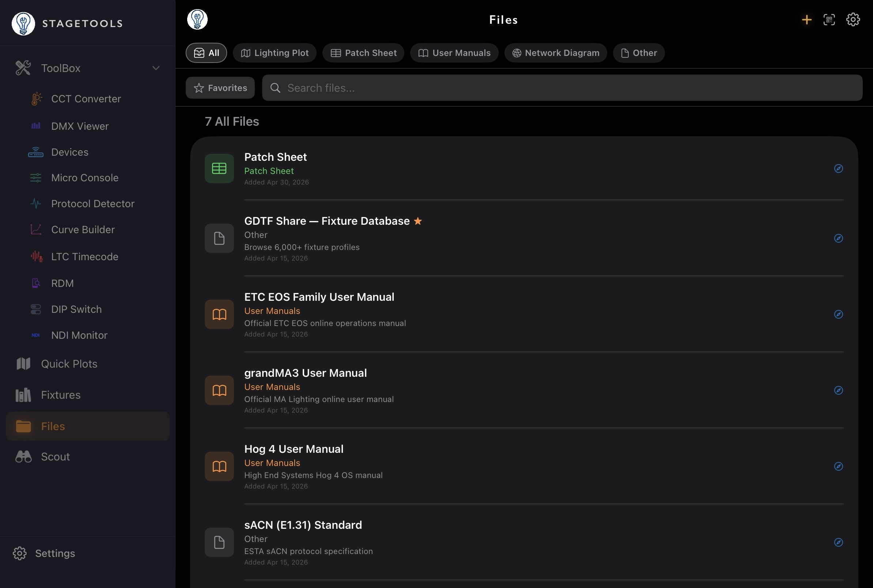
Task: Open the ETC EOS Family User Manual entry
Action: (x=524, y=314)
